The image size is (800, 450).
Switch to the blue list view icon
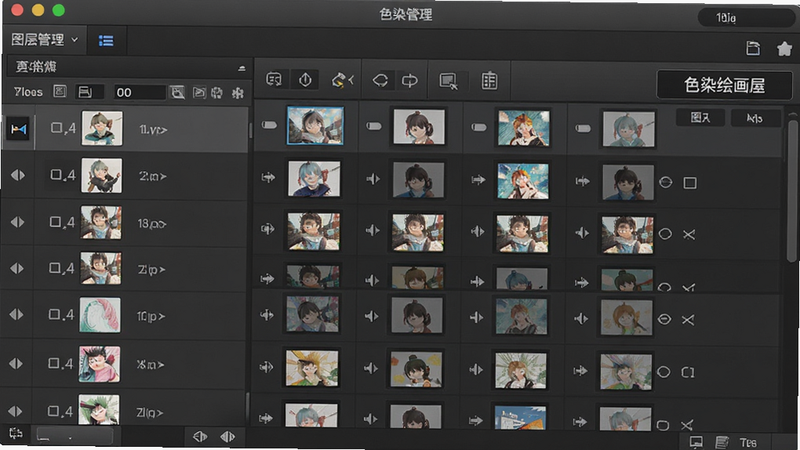106,41
